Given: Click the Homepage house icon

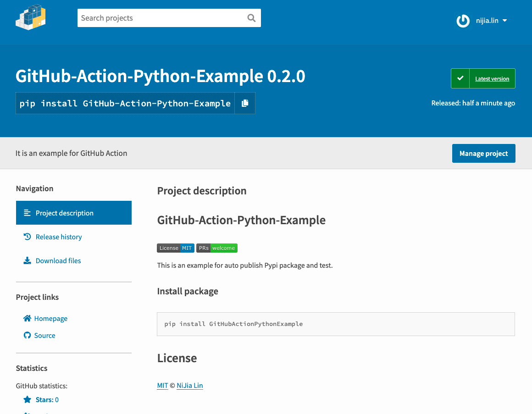Looking at the screenshot, I should click(x=27, y=318).
